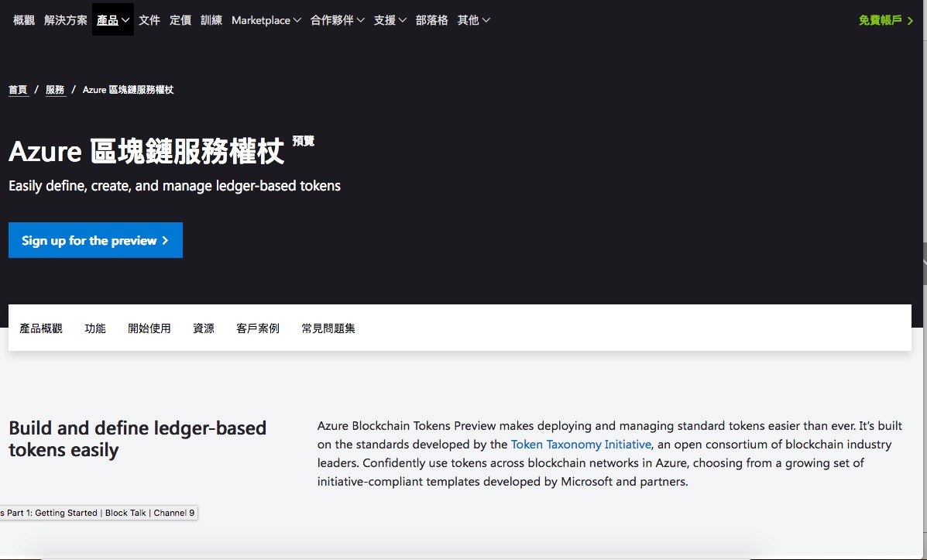Viewport: 927px width, 560px height.
Task: Expand the 合作夥伴 dropdown
Action: [337, 20]
